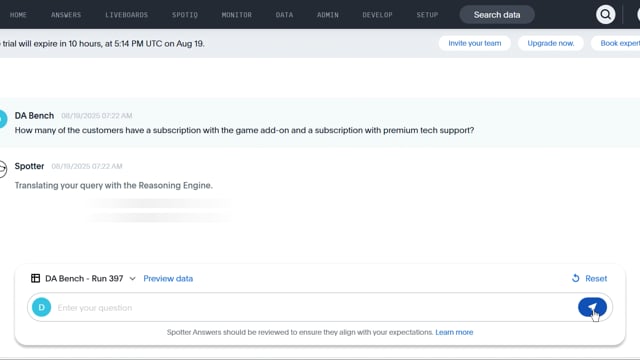Click the Spotter avatar icon

pyautogui.click(x=3, y=169)
